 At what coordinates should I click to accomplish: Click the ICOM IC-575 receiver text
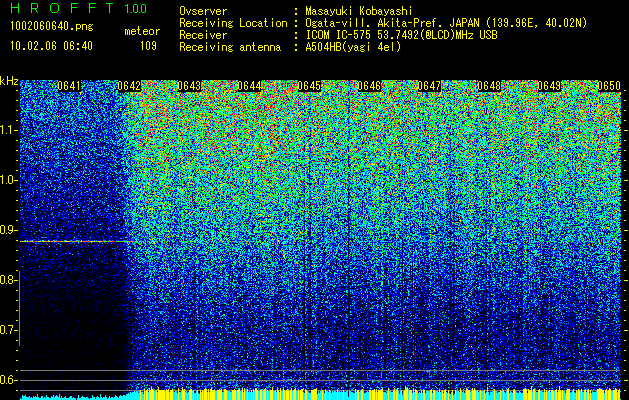(x=401, y=35)
